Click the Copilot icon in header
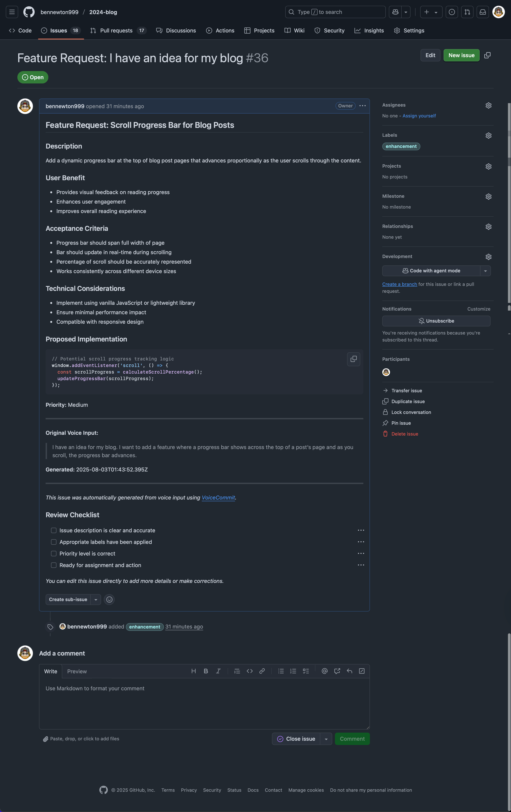 [x=395, y=12]
